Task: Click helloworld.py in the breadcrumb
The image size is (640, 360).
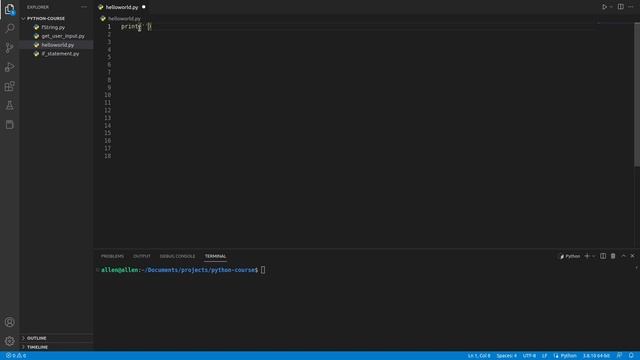Action: coord(124,19)
